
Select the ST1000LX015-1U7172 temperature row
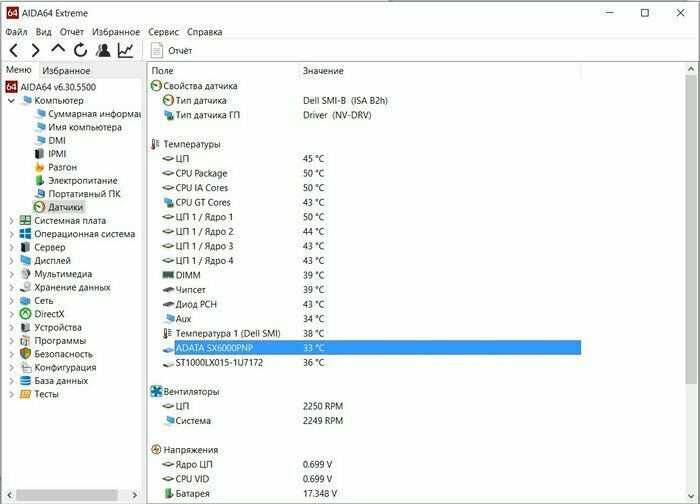(219, 362)
